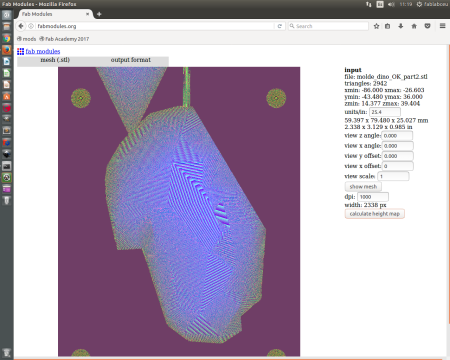Click the show mesh button

(x=363, y=187)
